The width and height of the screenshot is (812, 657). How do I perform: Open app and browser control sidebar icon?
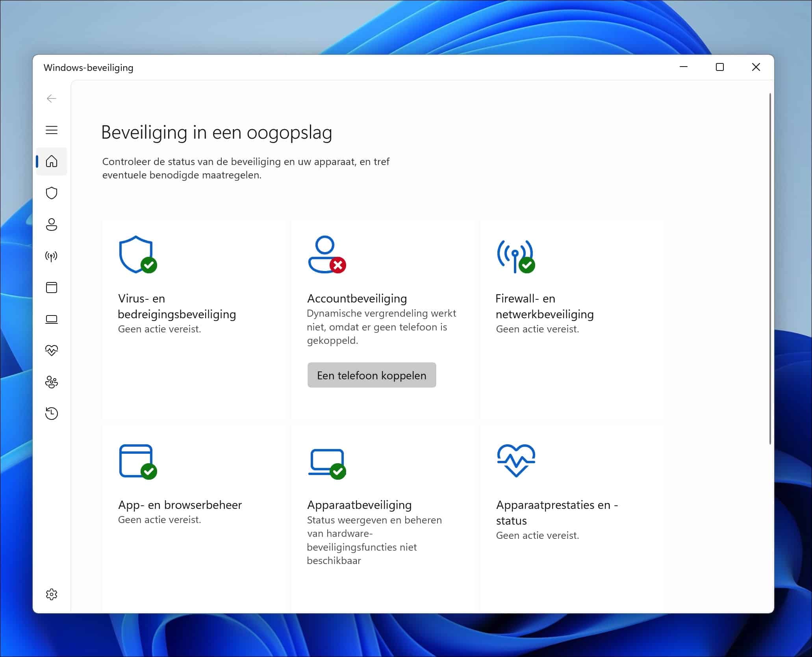click(52, 288)
